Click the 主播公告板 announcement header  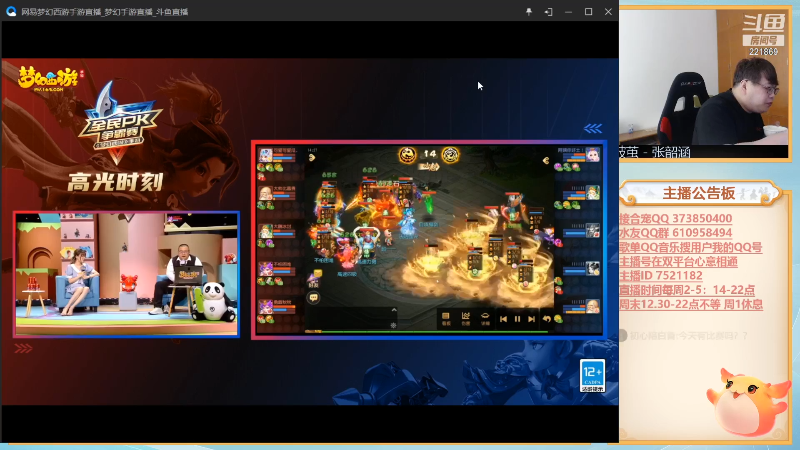pos(699,193)
